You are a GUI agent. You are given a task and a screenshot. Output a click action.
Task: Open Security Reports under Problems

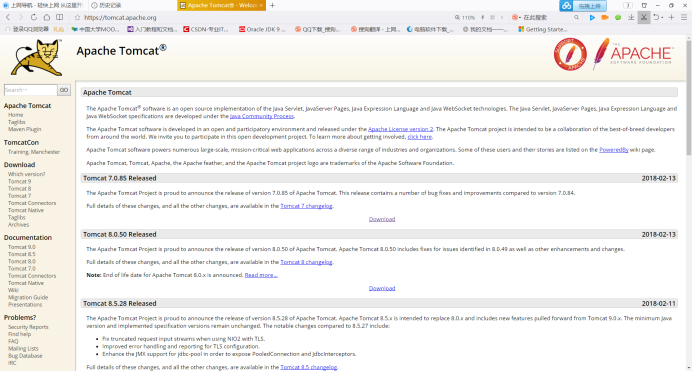(28, 327)
